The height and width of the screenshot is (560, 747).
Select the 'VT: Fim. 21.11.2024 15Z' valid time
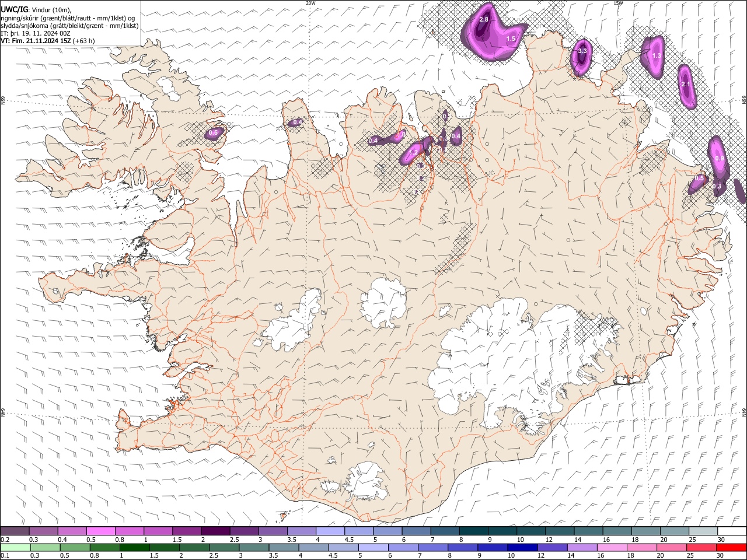(36, 41)
